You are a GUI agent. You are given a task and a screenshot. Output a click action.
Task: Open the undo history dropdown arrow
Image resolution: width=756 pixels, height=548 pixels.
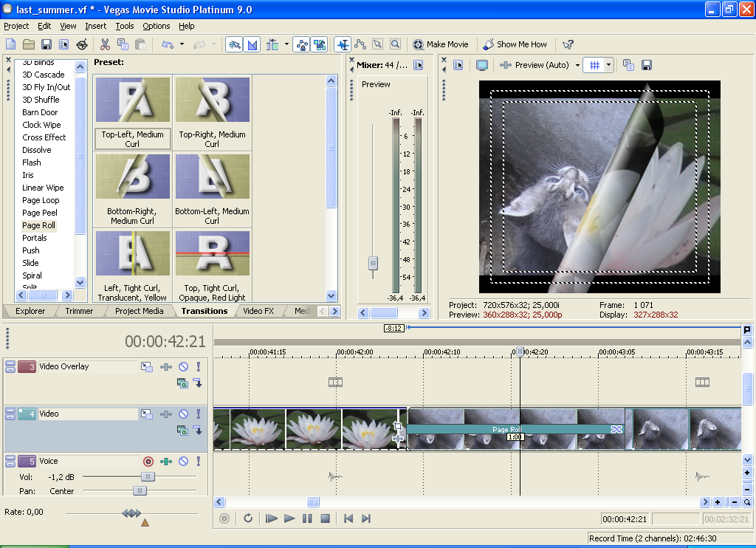point(182,44)
